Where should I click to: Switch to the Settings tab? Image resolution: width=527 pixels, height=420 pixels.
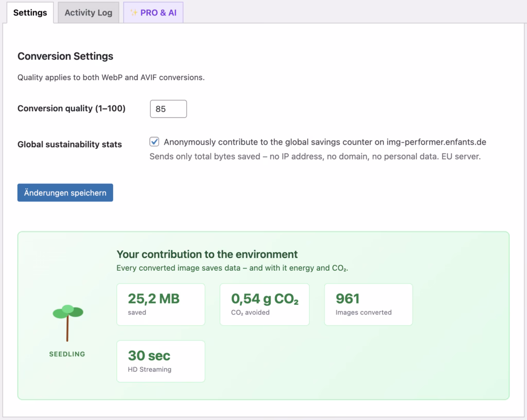(x=30, y=13)
